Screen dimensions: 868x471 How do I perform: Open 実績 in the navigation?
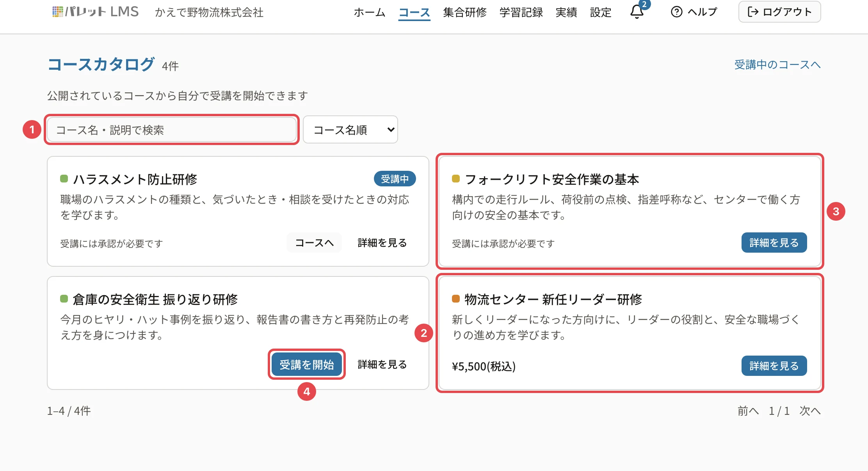(x=566, y=12)
